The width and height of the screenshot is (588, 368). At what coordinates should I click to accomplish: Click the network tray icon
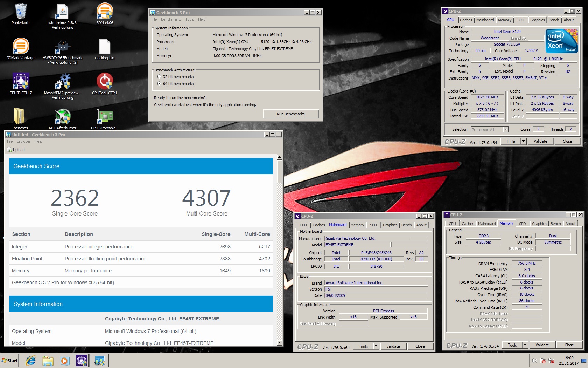551,361
